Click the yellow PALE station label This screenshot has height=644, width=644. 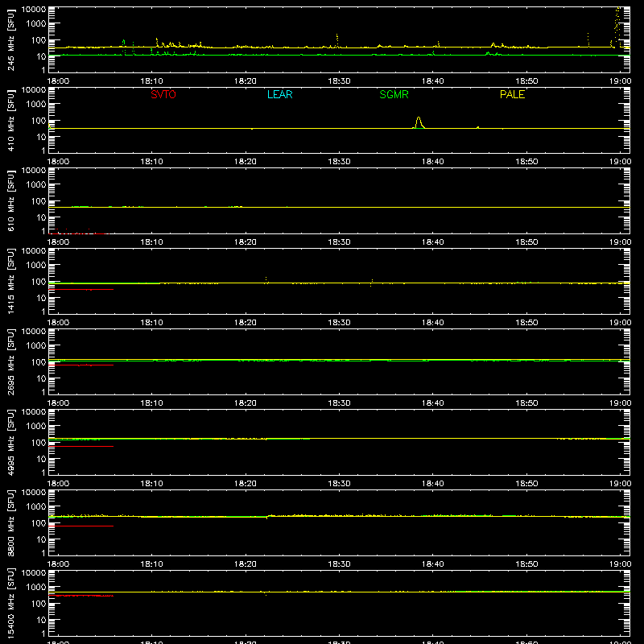click(512, 94)
